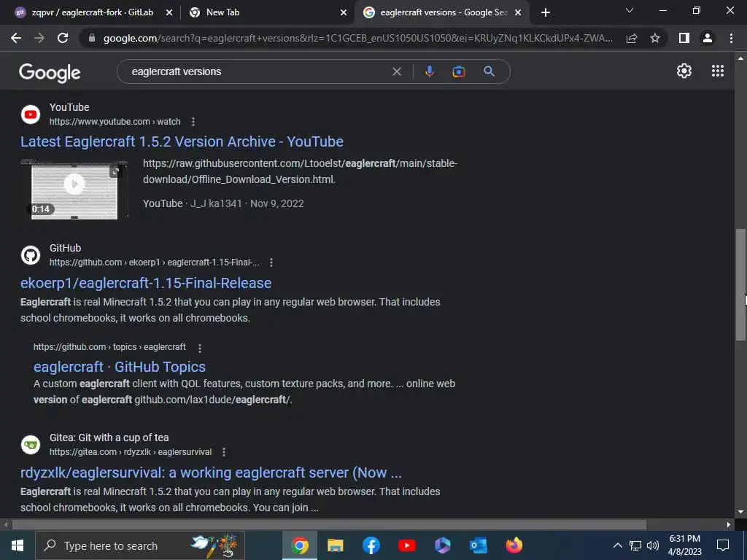Open Firefox from the taskbar
Screen dimensions: 747x560
[514, 545]
